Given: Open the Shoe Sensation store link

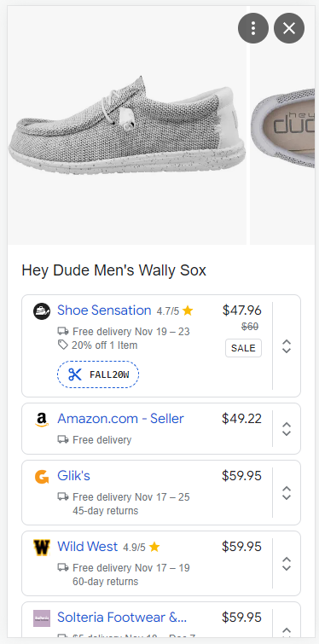Looking at the screenshot, I should [x=104, y=310].
